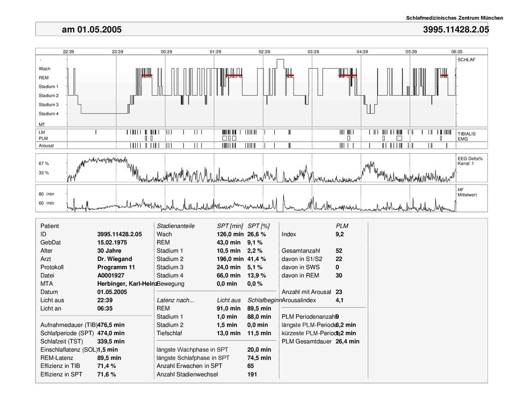Click Wach duration 126,0 min

(x=230, y=234)
